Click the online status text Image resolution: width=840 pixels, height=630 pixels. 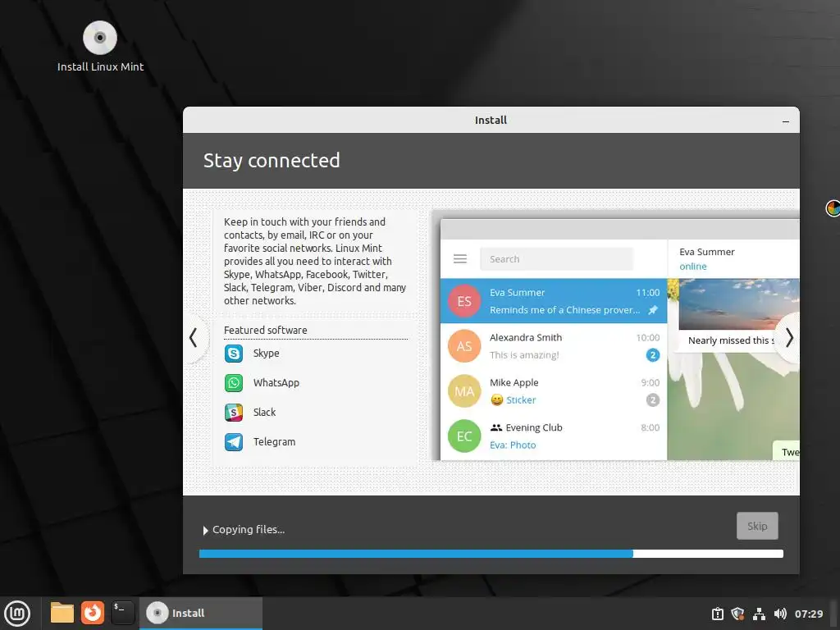pyautogui.click(x=692, y=267)
